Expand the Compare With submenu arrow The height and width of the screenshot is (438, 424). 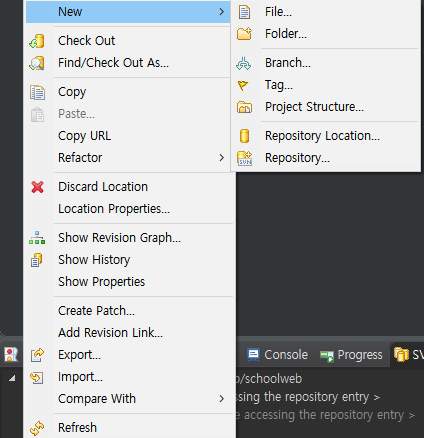(222, 399)
